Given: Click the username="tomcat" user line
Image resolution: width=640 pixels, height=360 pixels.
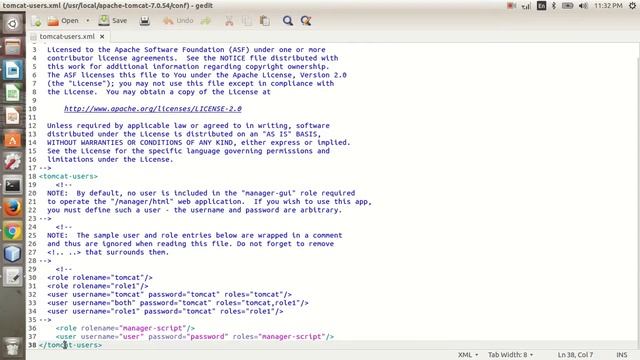Looking at the screenshot, I should [x=169, y=294].
